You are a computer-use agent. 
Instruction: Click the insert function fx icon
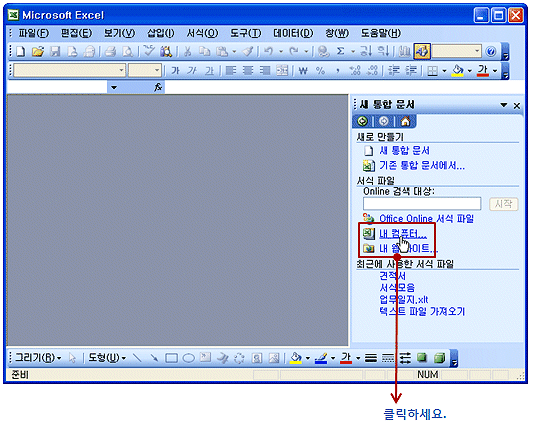click(158, 88)
